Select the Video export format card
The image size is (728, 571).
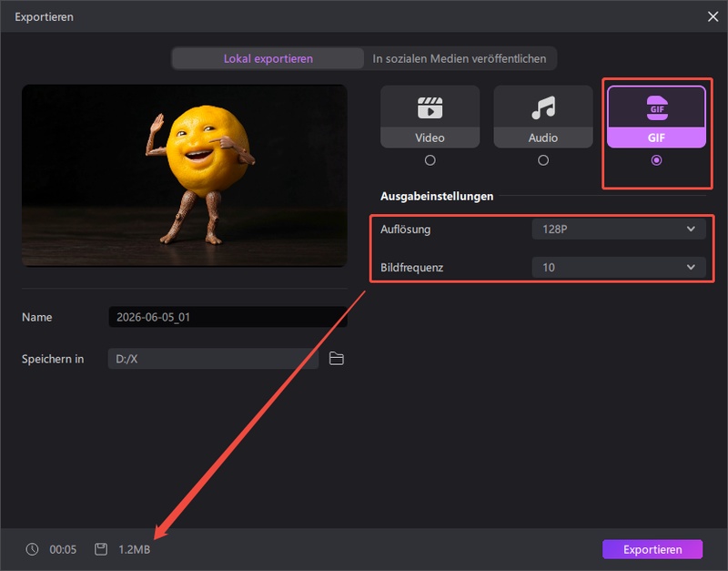pyautogui.click(x=430, y=117)
